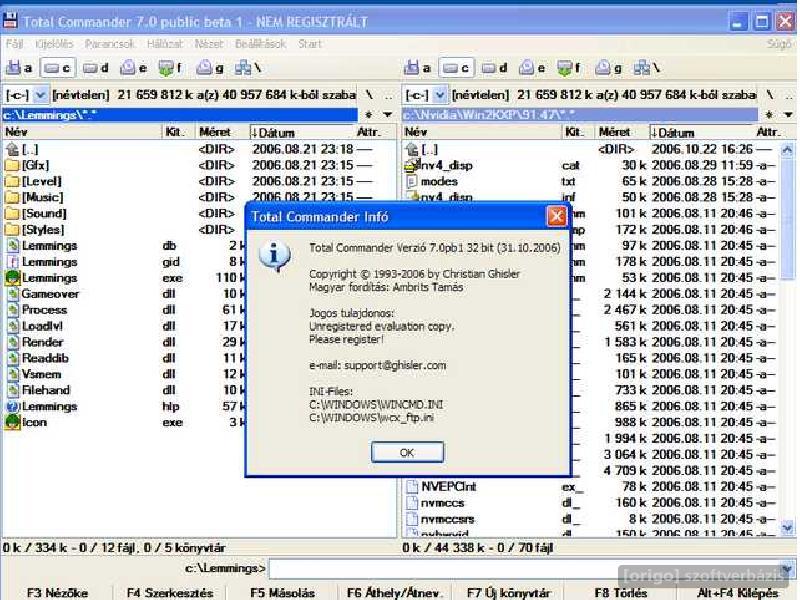The width and height of the screenshot is (800, 600).
Task: Open left panel favorites star menu
Action: 369,115
